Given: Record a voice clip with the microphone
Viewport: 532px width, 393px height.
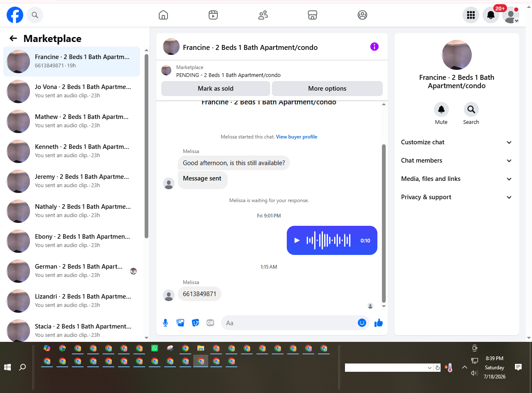Looking at the screenshot, I should (165, 323).
